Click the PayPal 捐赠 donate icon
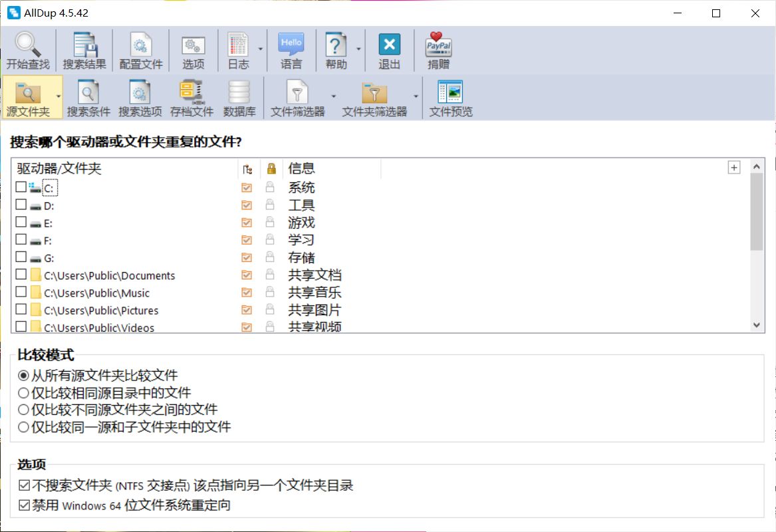Viewport: 776px width, 532px height. pos(438,51)
